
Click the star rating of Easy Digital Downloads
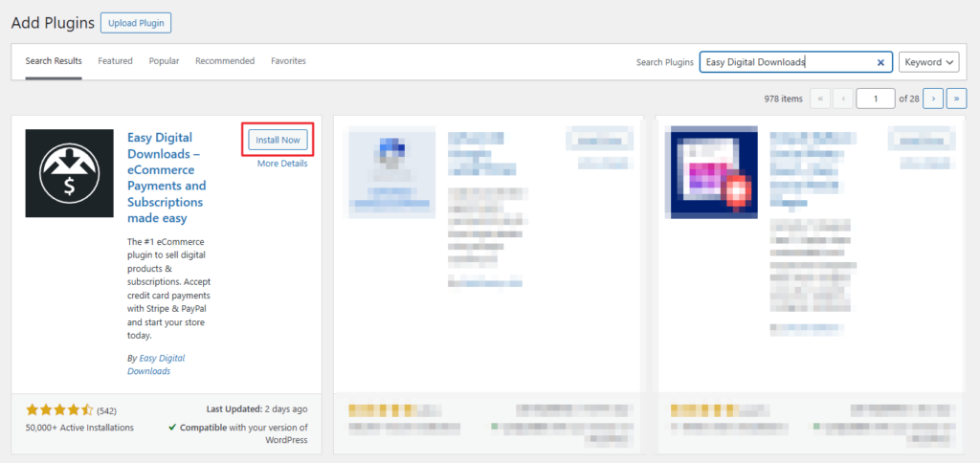(59, 410)
